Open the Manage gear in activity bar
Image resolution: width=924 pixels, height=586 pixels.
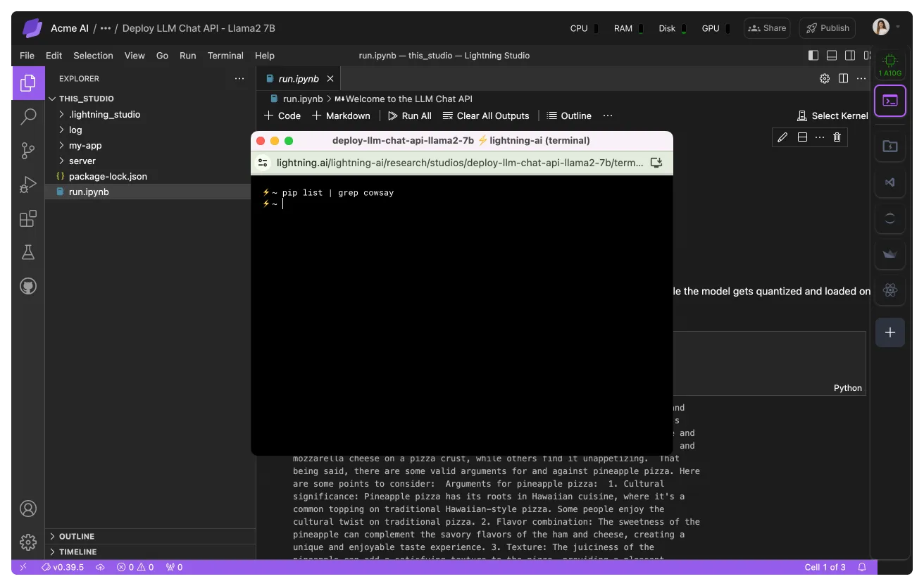tap(28, 542)
